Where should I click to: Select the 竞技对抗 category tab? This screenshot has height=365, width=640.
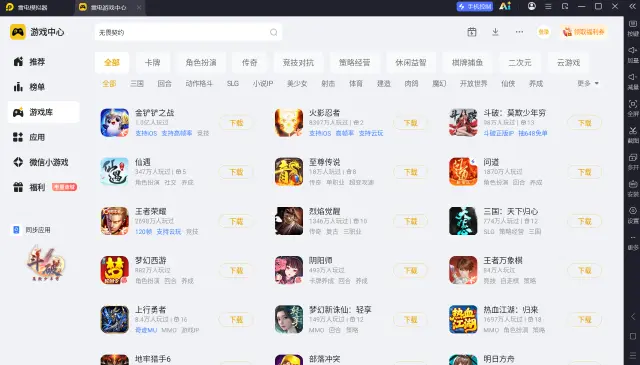tap(298, 62)
